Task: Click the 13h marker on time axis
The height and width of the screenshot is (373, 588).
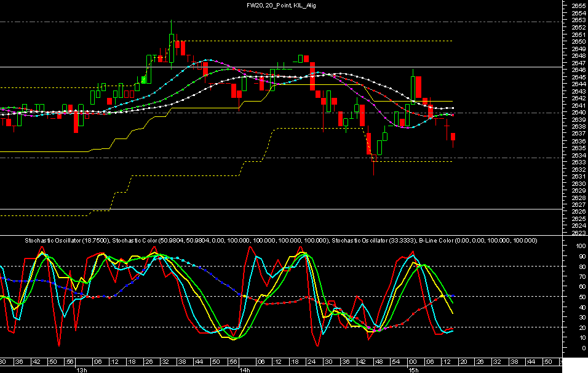Action: (82, 370)
